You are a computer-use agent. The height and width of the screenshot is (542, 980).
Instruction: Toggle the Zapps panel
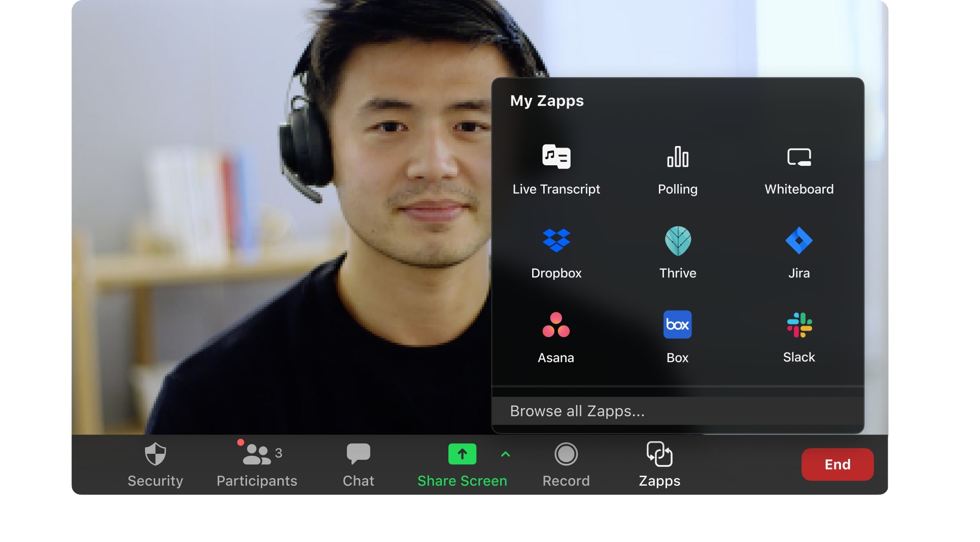point(659,464)
